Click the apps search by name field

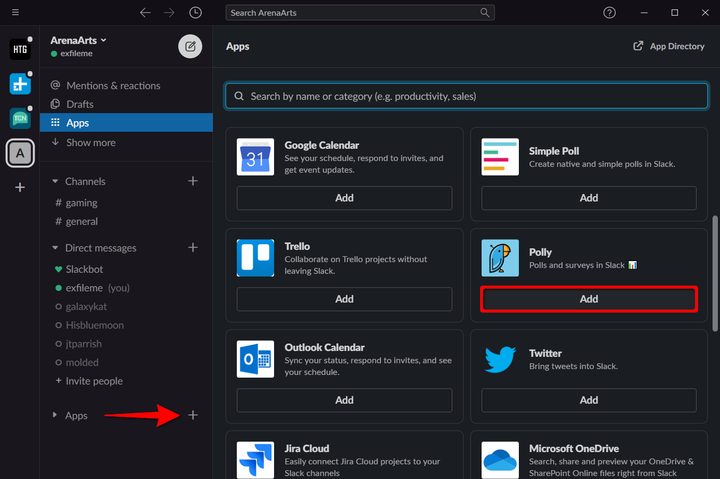pyautogui.click(x=467, y=96)
